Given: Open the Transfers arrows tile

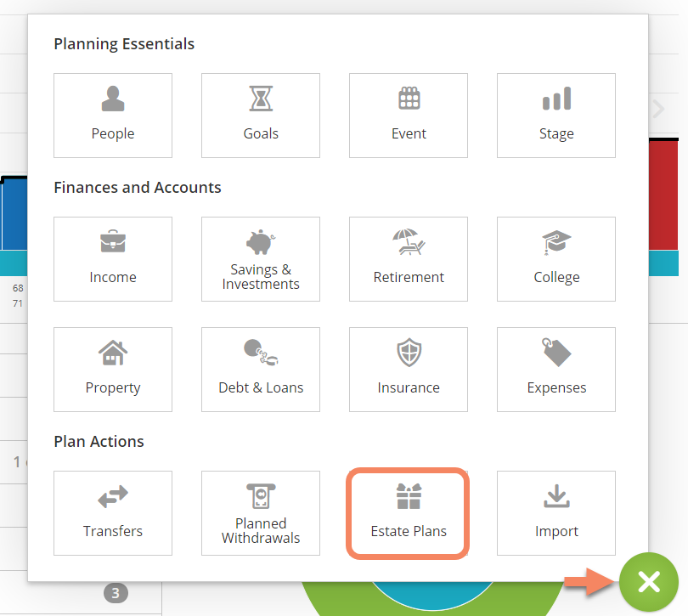Looking at the screenshot, I should tap(113, 513).
